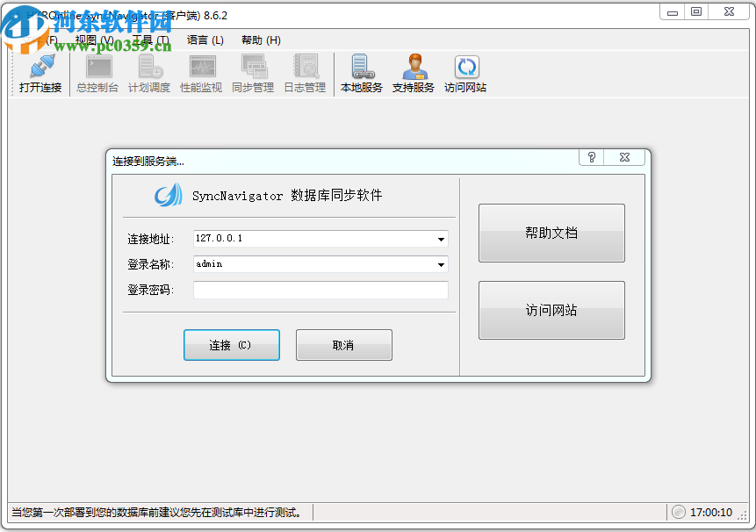
Task: Expand the admin username combo box
Action: (441, 264)
